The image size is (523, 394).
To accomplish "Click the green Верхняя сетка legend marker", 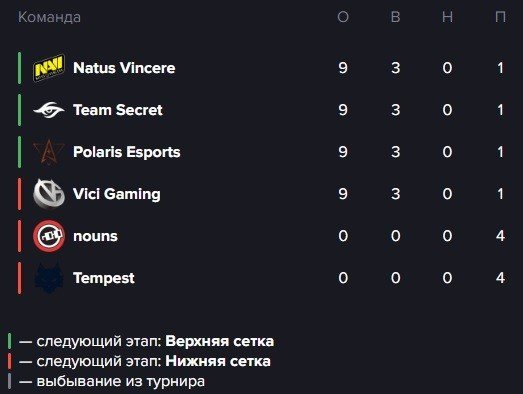I will point(10,341).
